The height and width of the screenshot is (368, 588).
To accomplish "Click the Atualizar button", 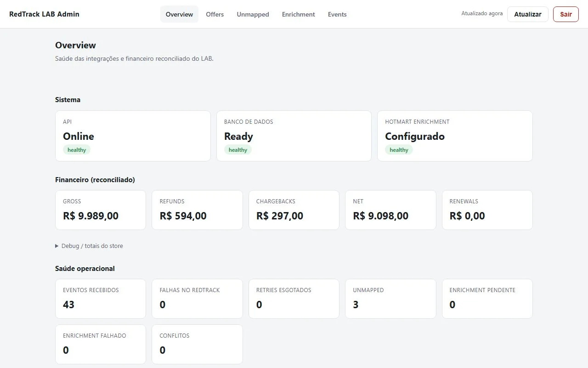I will 528,14.
